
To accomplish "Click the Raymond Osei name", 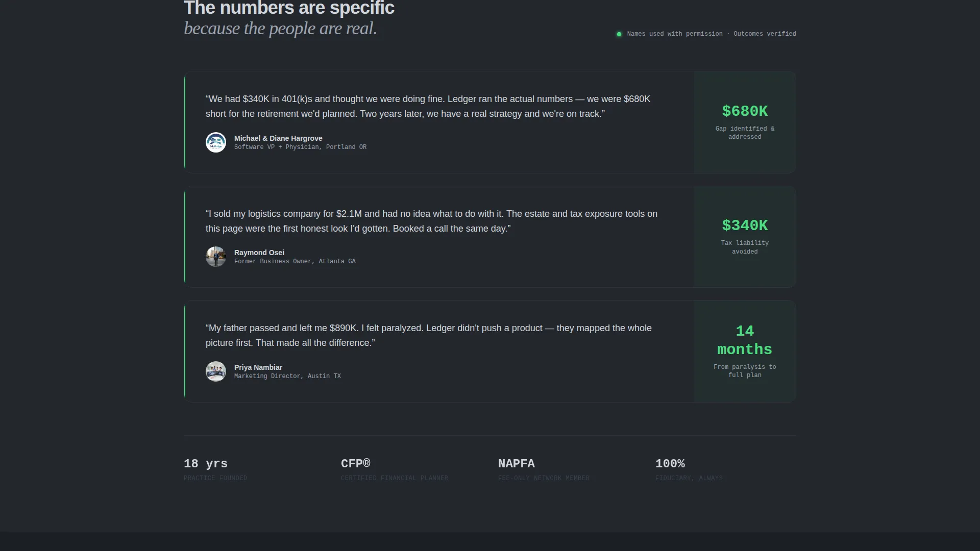I will [259, 253].
